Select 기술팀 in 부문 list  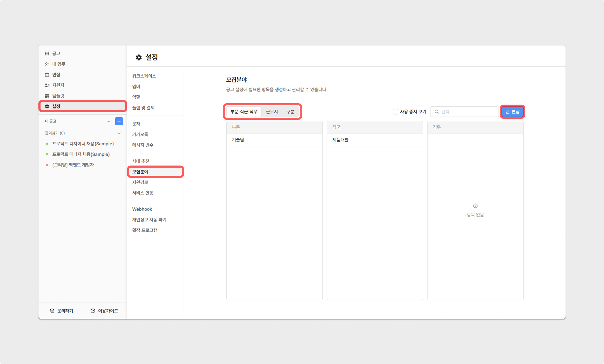(x=238, y=140)
